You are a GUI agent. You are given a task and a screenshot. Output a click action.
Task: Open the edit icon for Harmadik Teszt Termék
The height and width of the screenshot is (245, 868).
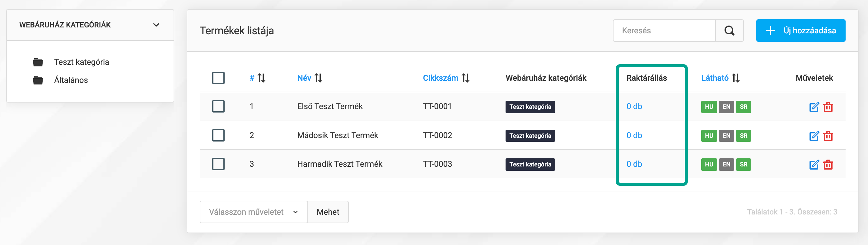coord(814,165)
